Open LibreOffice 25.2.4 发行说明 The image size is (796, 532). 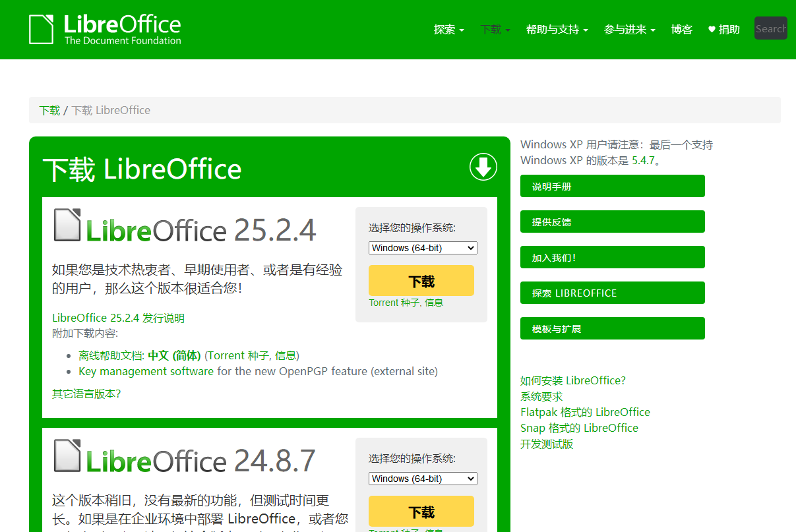[118, 318]
